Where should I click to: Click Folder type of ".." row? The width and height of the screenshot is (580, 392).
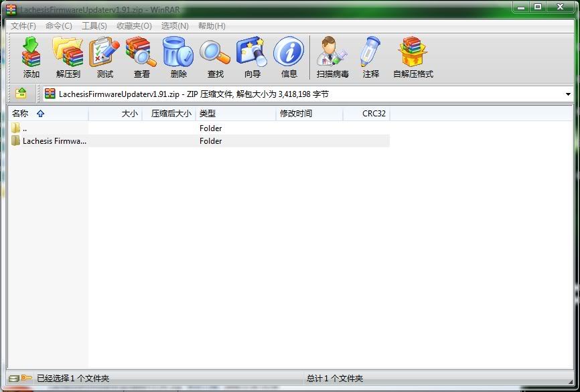coord(210,128)
